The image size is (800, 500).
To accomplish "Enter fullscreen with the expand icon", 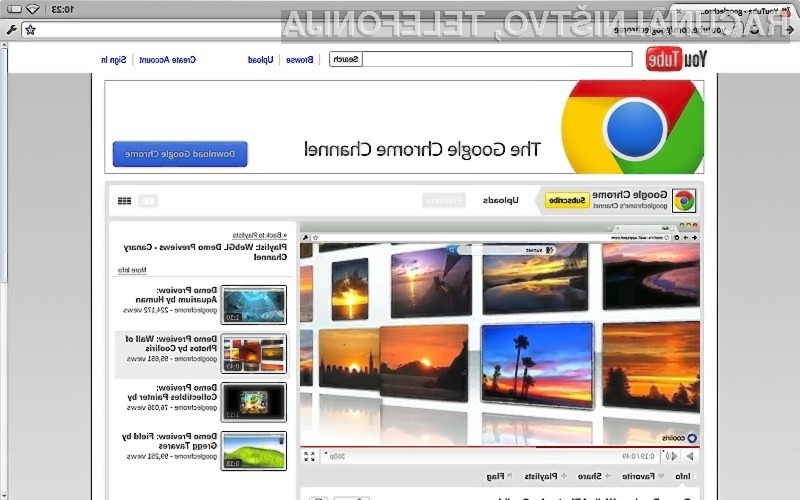I will point(309,456).
